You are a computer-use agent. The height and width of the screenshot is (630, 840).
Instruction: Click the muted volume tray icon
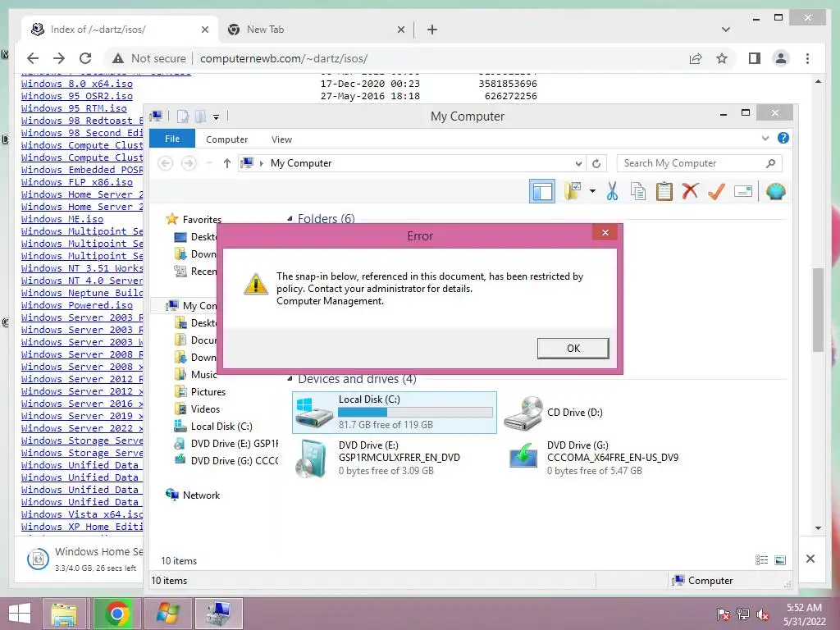point(763,614)
